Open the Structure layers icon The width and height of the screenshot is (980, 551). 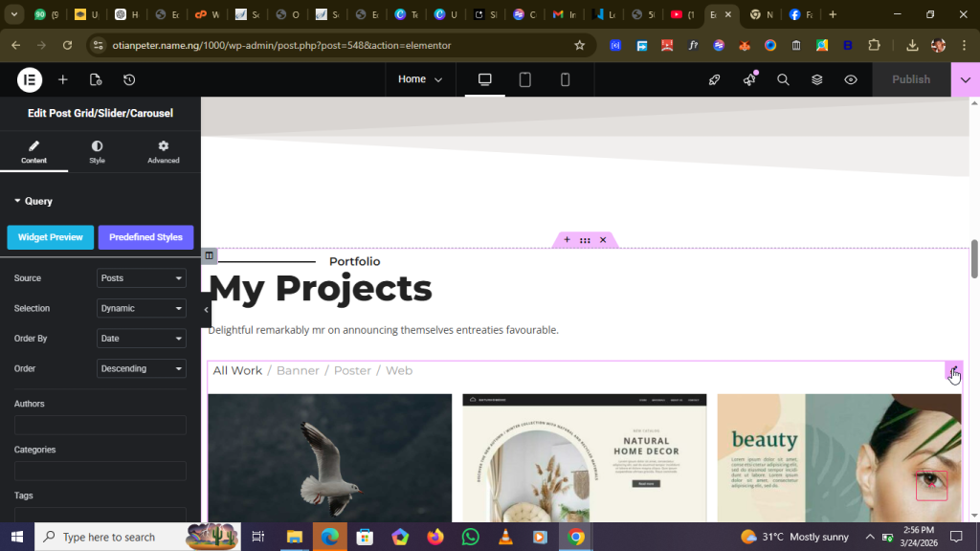click(817, 79)
